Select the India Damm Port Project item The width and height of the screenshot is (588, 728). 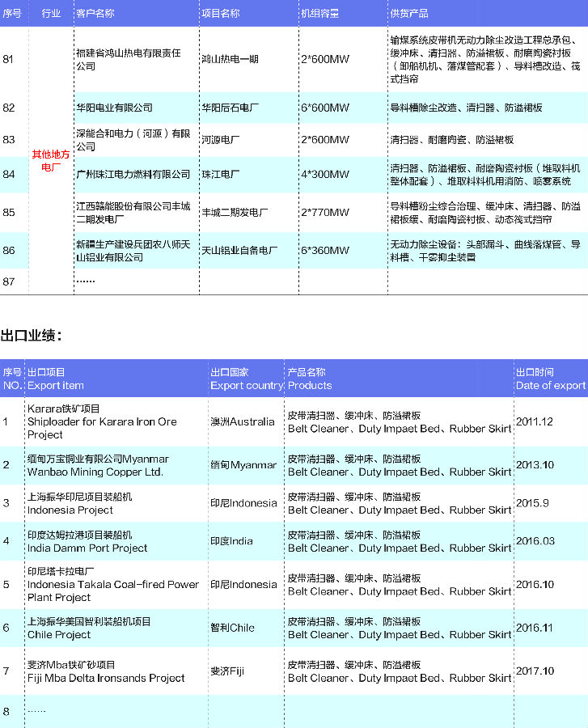coord(87,541)
